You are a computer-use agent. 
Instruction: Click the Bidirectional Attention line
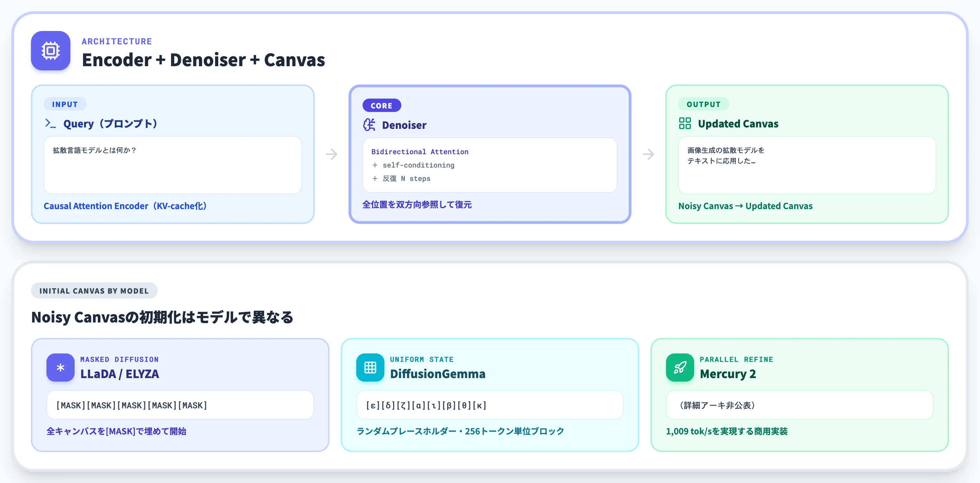[420, 151]
